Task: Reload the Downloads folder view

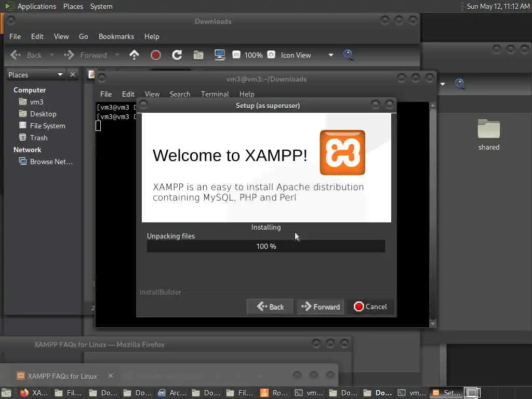Action: click(177, 55)
